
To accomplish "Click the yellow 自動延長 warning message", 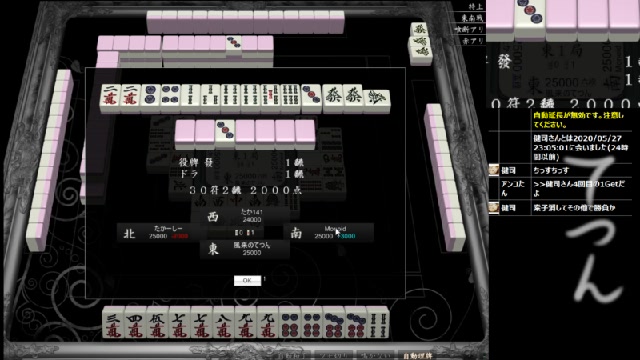I will click(579, 120).
